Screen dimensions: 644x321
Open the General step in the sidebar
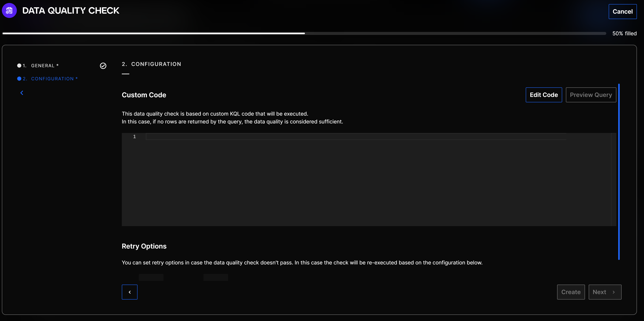(x=43, y=66)
